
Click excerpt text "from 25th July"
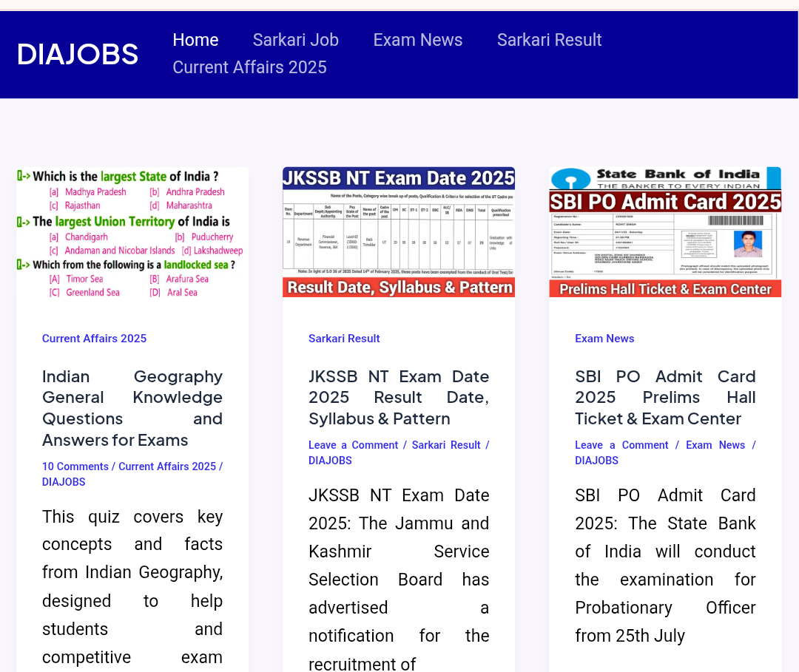[630, 636]
